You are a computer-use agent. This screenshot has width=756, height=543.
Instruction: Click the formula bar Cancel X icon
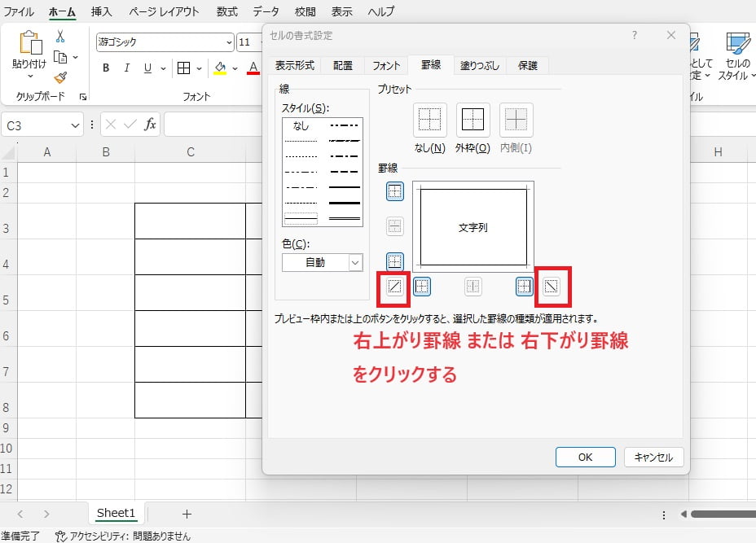coord(111,125)
